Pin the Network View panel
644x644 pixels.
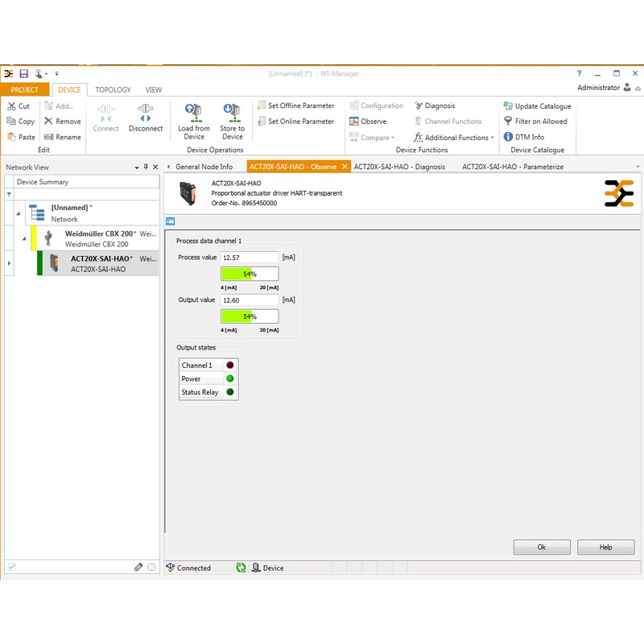(x=146, y=167)
